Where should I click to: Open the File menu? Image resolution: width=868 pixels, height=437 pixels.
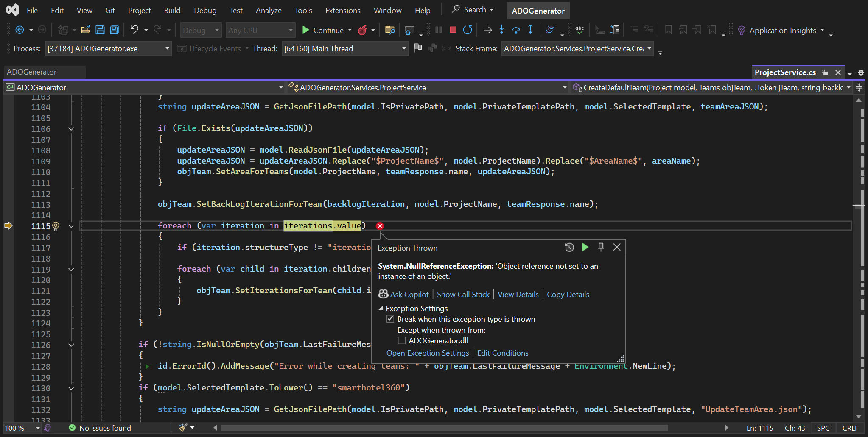32,10
